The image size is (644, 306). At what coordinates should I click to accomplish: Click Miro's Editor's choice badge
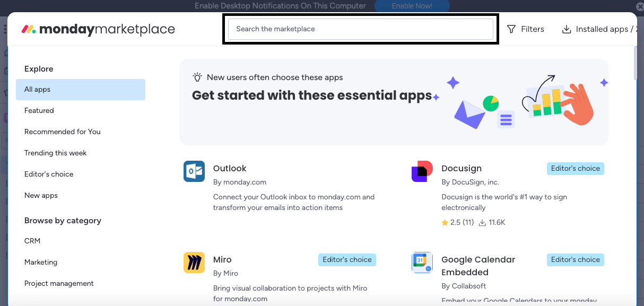click(x=347, y=260)
